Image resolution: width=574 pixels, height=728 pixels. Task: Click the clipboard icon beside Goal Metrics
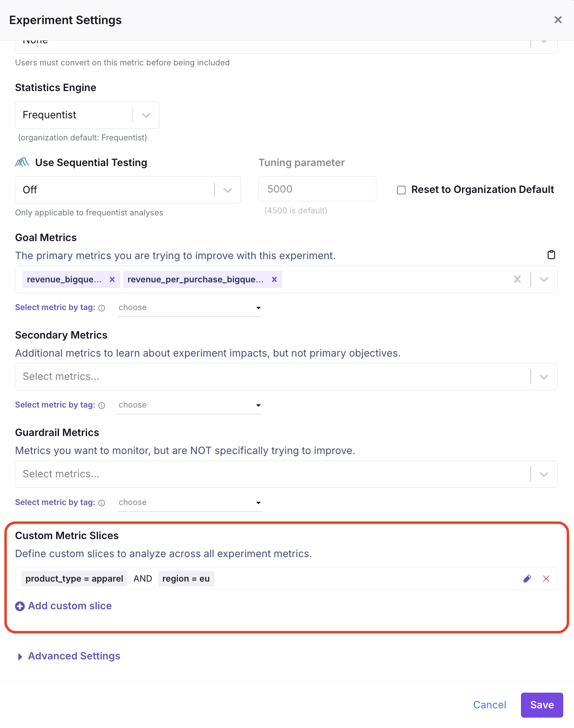[551, 255]
